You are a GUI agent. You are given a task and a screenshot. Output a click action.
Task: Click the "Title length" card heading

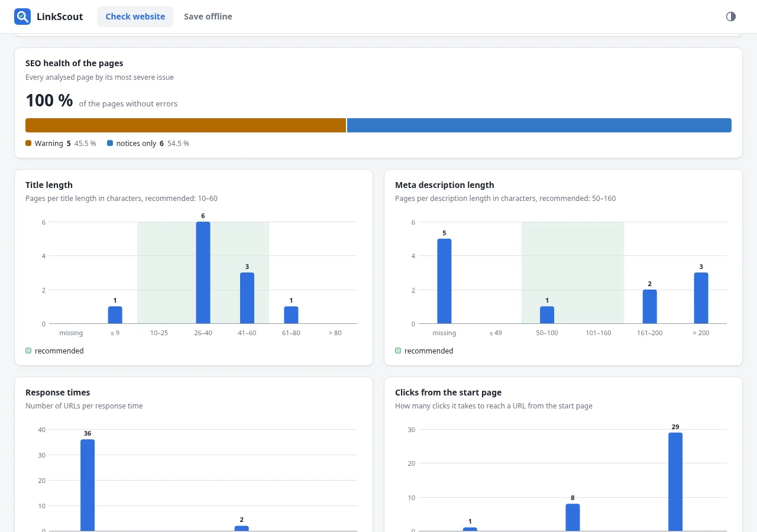click(49, 185)
